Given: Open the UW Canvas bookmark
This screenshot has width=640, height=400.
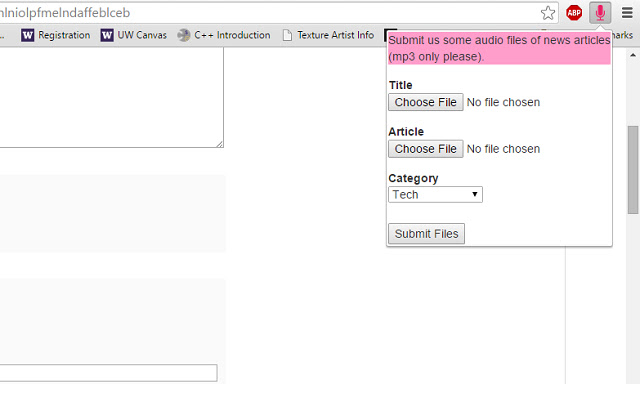Looking at the screenshot, I should tap(134, 35).
